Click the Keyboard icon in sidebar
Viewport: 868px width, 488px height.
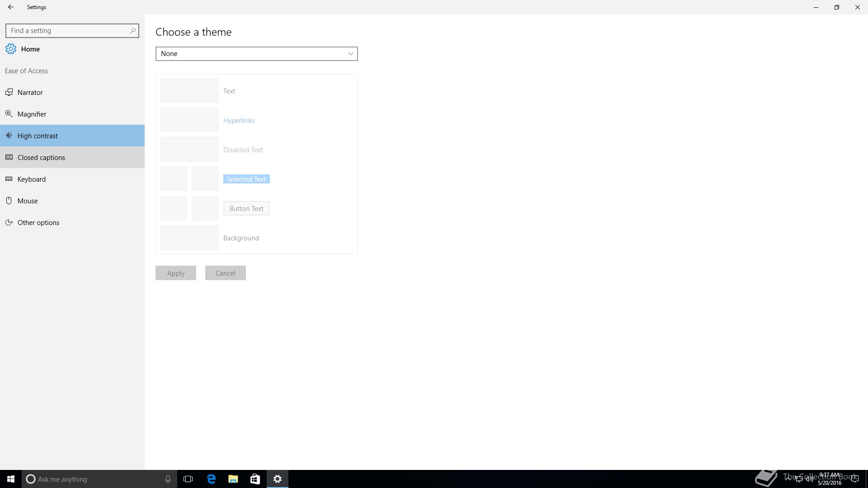click(9, 179)
